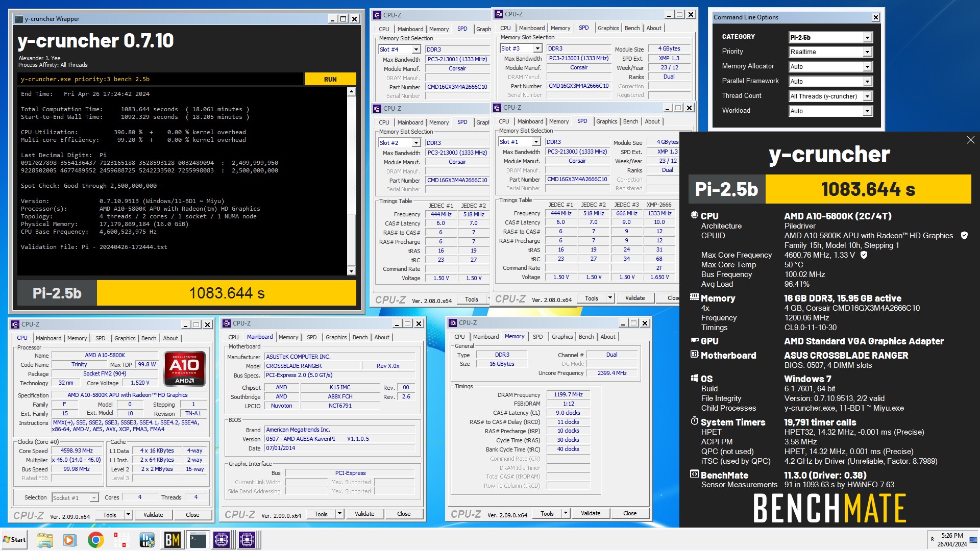Click DRAM Frequency value 1199.7 MHz
Viewport: 980px width, 551px height.
pyautogui.click(x=568, y=394)
